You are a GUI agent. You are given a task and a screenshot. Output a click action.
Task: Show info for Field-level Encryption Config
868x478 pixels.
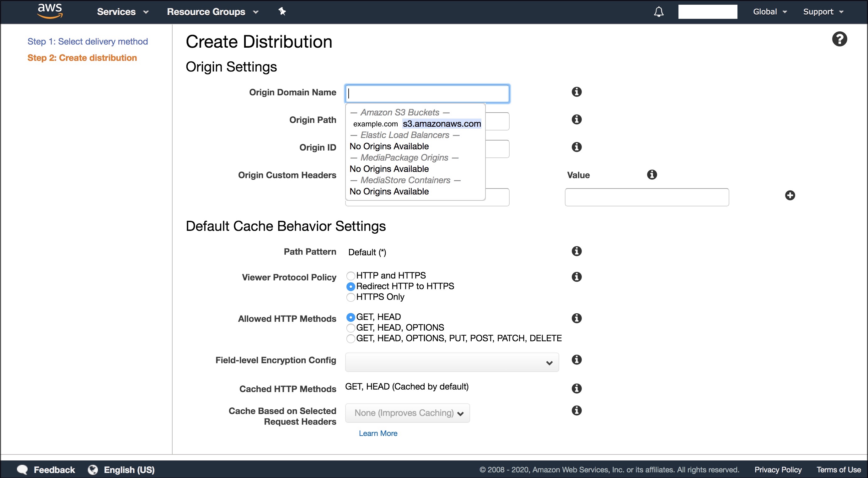point(576,360)
